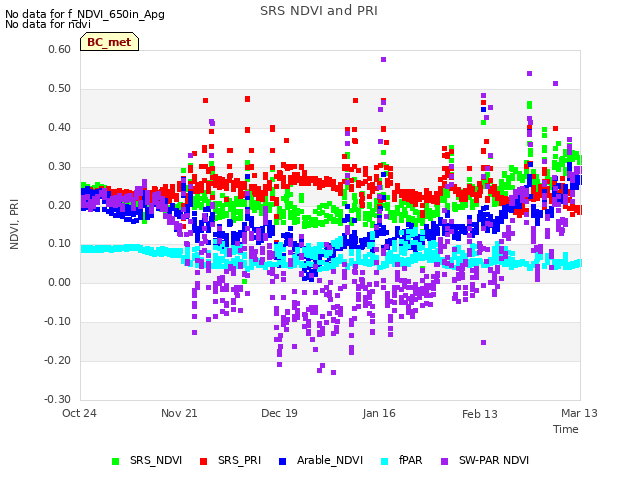The width and height of the screenshot is (640, 480).
Task: Click the 0.40 y-axis tick label
Action: (60, 127)
